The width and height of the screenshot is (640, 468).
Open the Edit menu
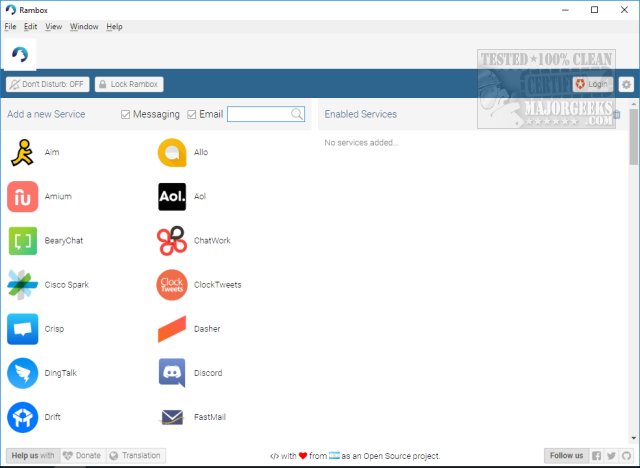(30, 27)
